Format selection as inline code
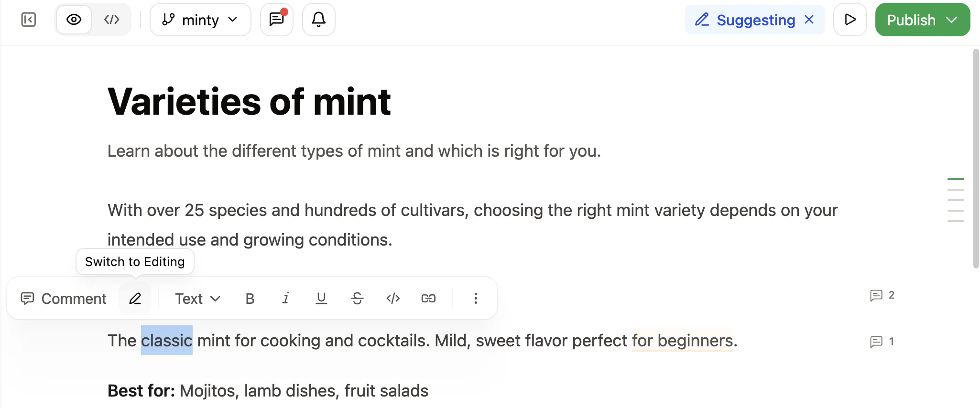This screenshot has height=408, width=980. pyautogui.click(x=392, y=298)
